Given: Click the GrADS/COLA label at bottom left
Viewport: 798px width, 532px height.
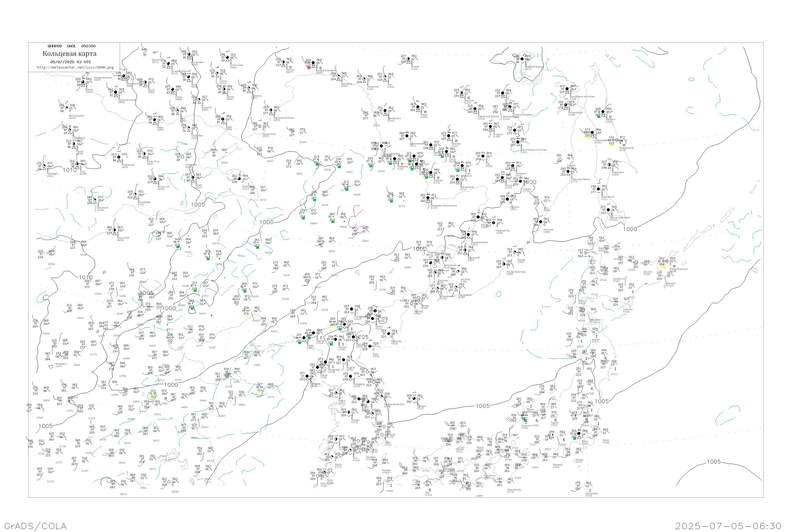Looking at the screenshot, I should click(x=35, y=526).
